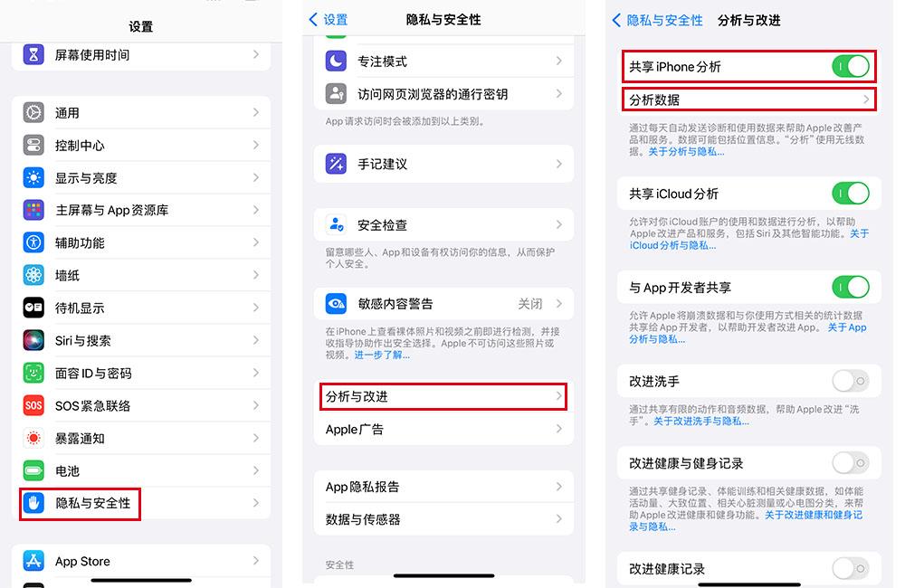Go back to 设置 from privacy page
This screenshot has height=588, width=905.
(329, 20)
